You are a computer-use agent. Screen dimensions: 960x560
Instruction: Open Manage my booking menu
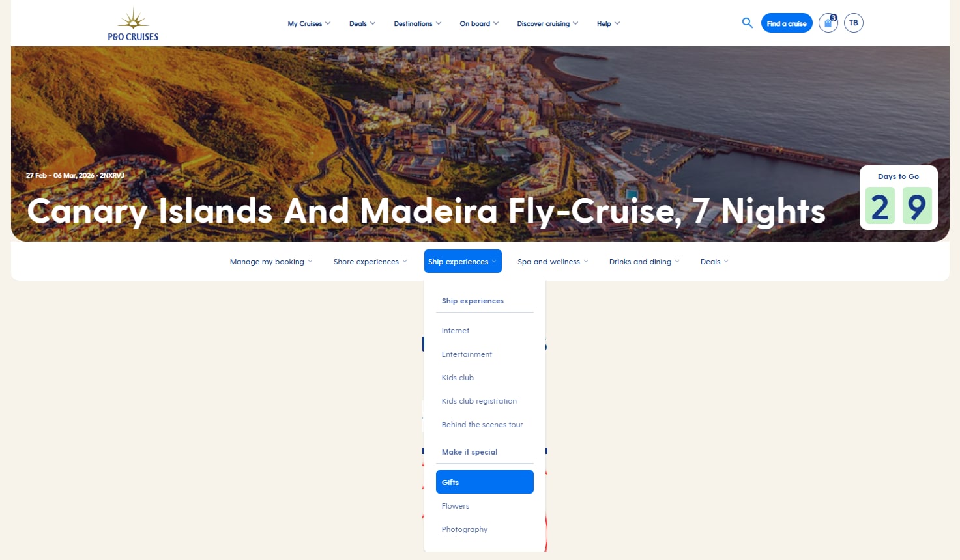[x=271, y=262]
